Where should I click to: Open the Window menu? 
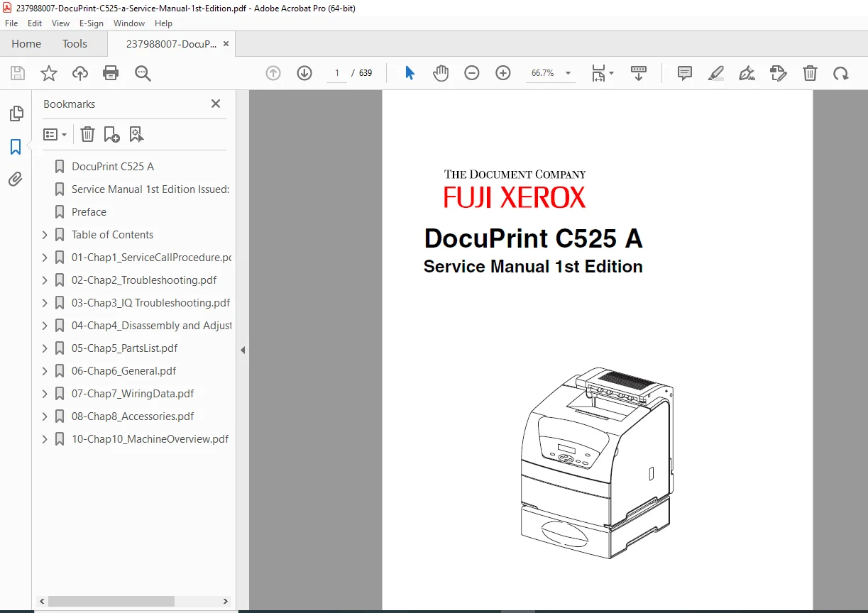(x=129, y=23)
